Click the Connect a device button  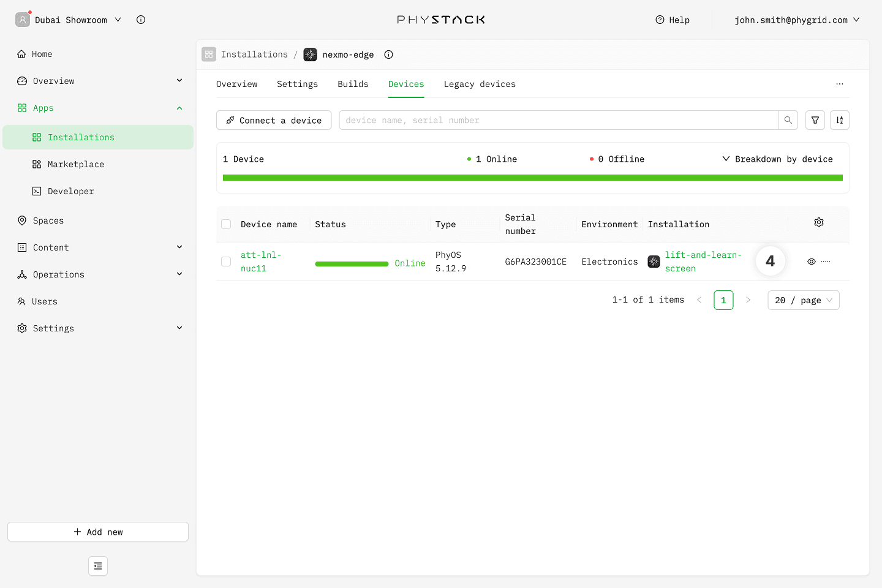274,120
